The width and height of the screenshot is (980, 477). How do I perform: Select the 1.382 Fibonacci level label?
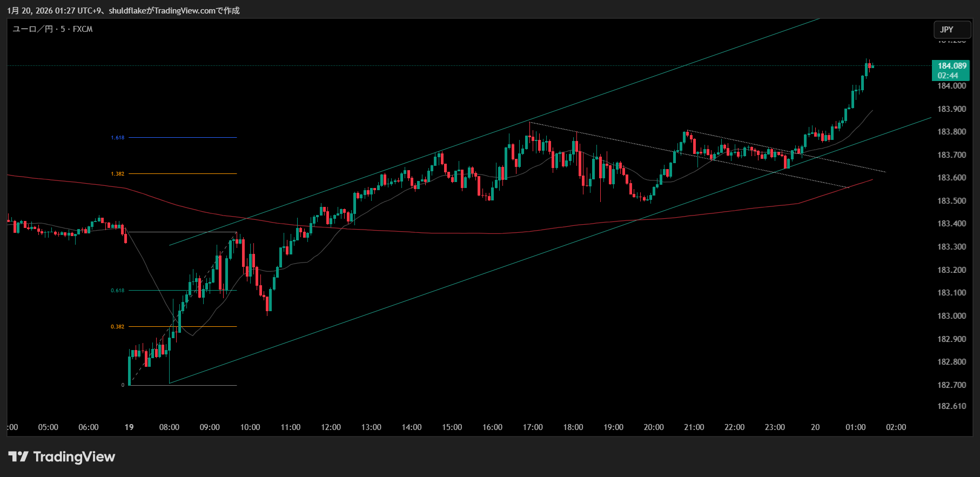point(118,174)
